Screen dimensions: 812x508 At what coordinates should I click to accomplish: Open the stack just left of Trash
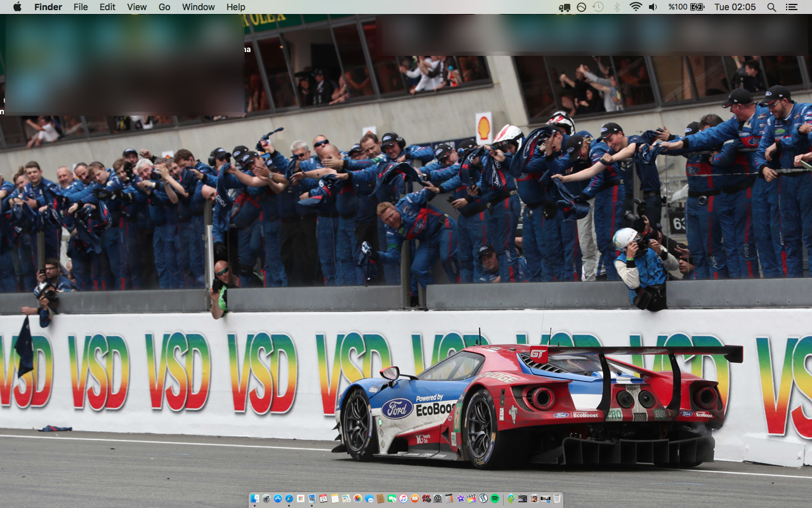(x=546, y=498)
